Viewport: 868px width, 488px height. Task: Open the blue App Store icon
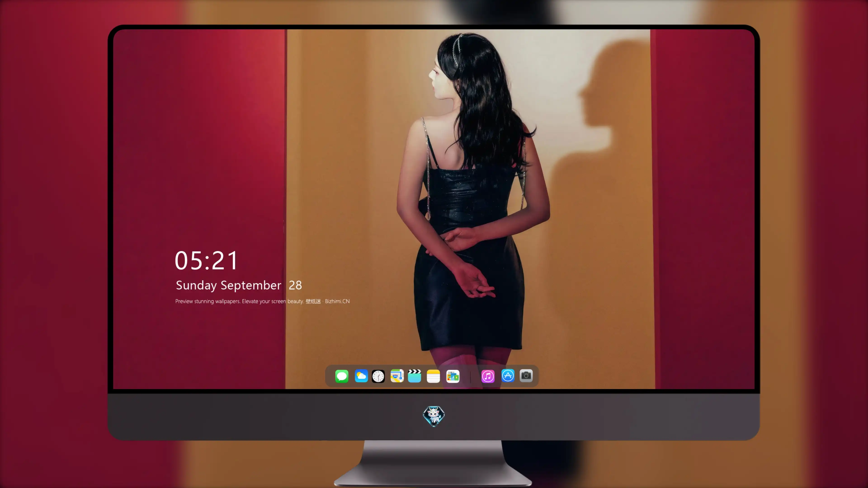point(508,375)
